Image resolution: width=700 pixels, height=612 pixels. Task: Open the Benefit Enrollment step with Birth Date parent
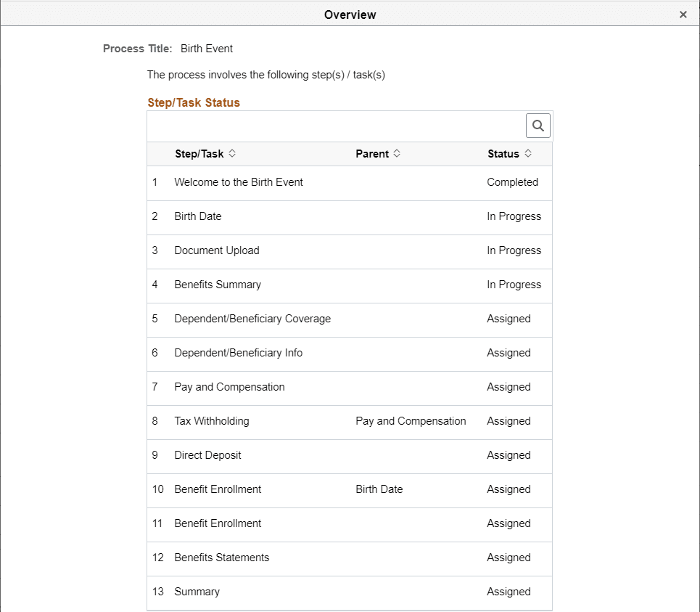pyautogui.click(x=216, y=489)
